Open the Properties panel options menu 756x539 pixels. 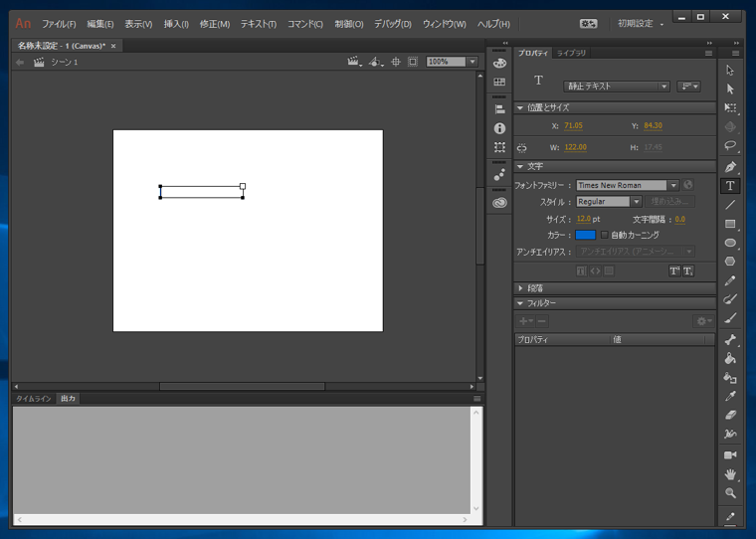coord(708,54)
